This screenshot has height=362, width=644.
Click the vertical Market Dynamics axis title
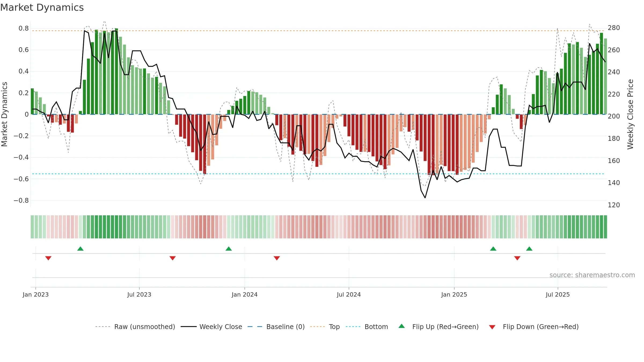[4, 114]
